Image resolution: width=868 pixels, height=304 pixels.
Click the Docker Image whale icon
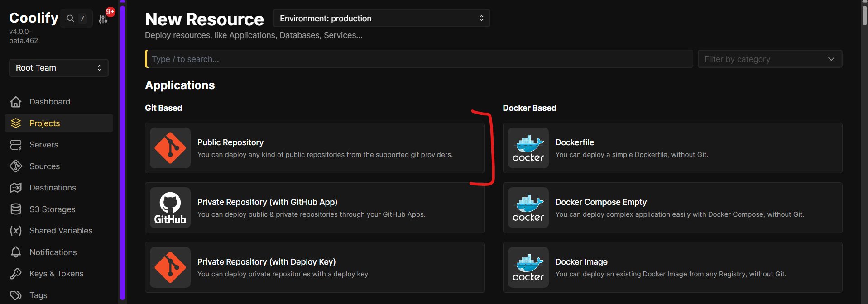click(528, 267)
